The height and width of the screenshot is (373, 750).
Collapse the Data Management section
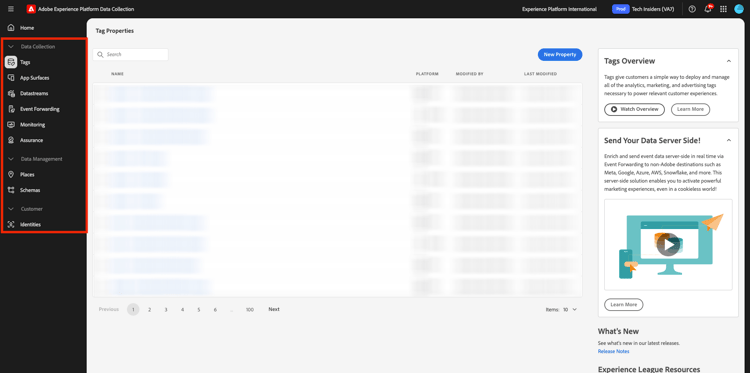(11, 159)
